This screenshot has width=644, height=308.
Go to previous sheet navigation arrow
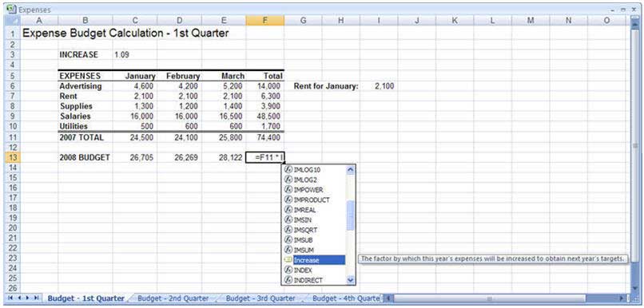(19, 298)
